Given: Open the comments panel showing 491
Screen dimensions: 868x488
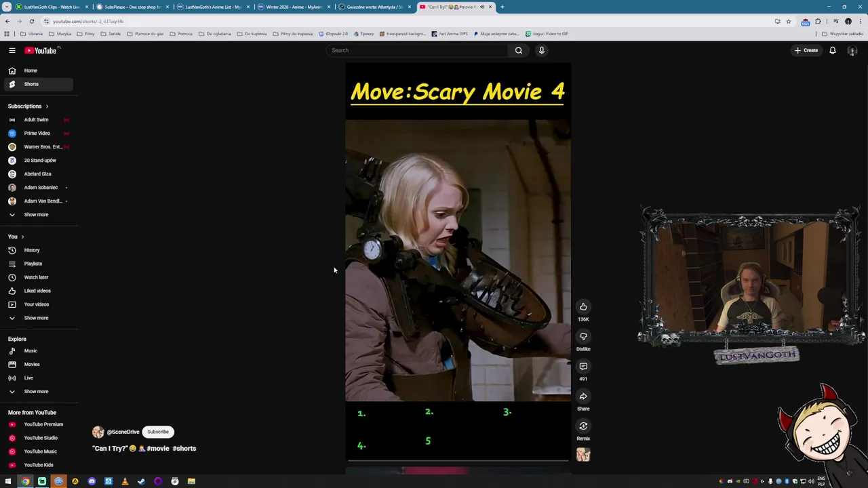Looking at the screenshot, I should click(583, 367).
